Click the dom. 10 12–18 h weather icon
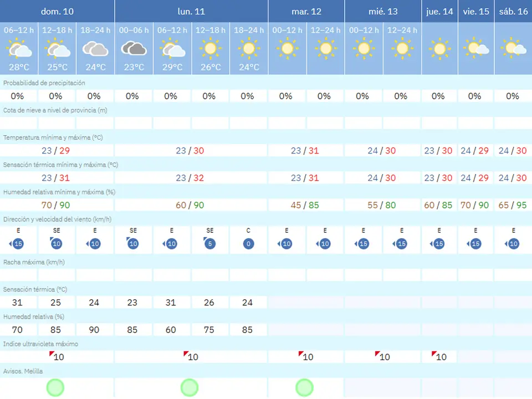 coord(57,49)
